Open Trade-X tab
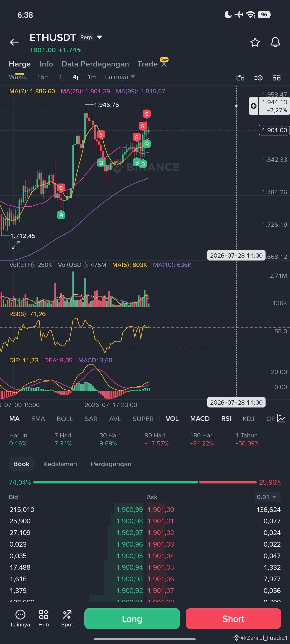The height and width of the screenshot is (644, 290). (x=152, y=64)
